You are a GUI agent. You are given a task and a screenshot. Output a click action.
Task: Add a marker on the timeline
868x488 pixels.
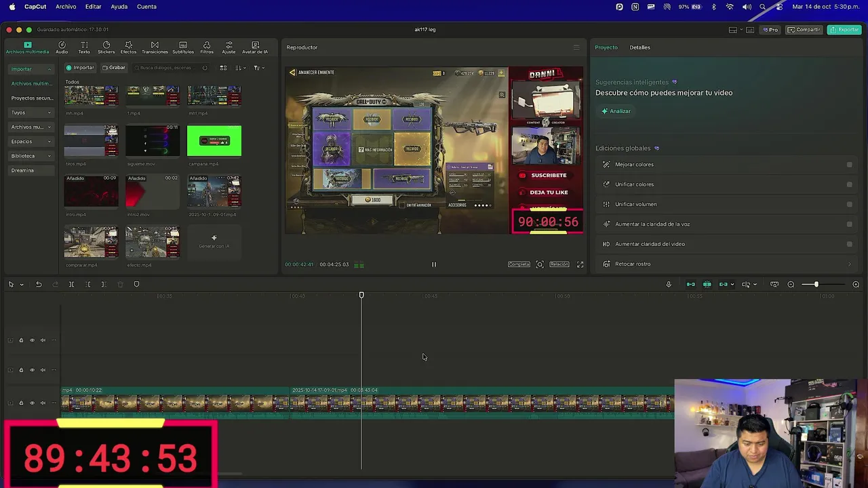pos(136,284)
